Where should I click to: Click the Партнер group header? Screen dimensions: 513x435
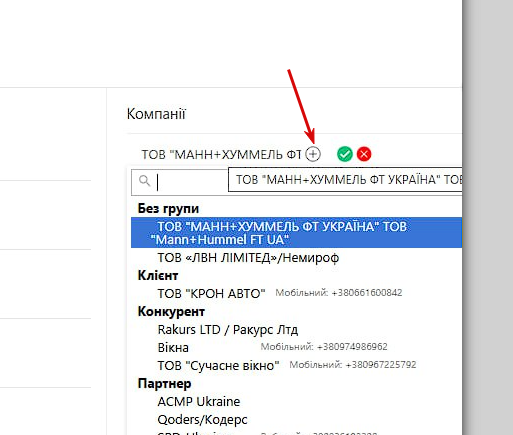click(164, 384)
